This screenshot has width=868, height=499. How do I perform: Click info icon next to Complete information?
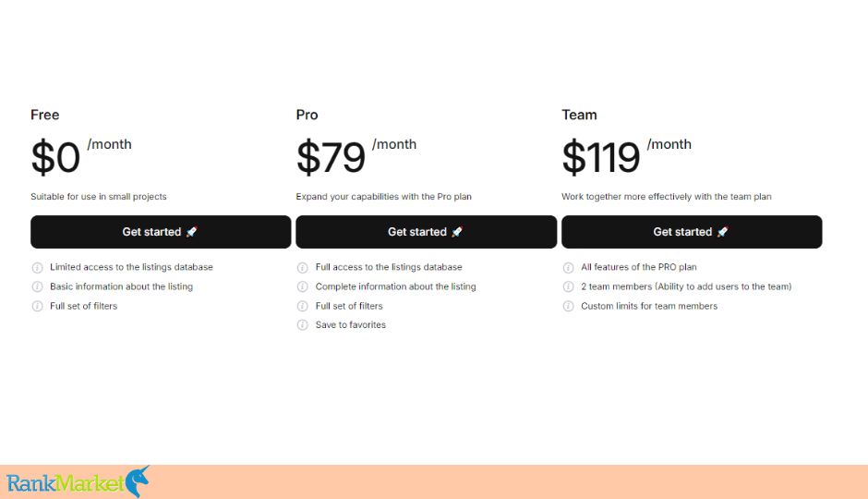pos(302,286)
